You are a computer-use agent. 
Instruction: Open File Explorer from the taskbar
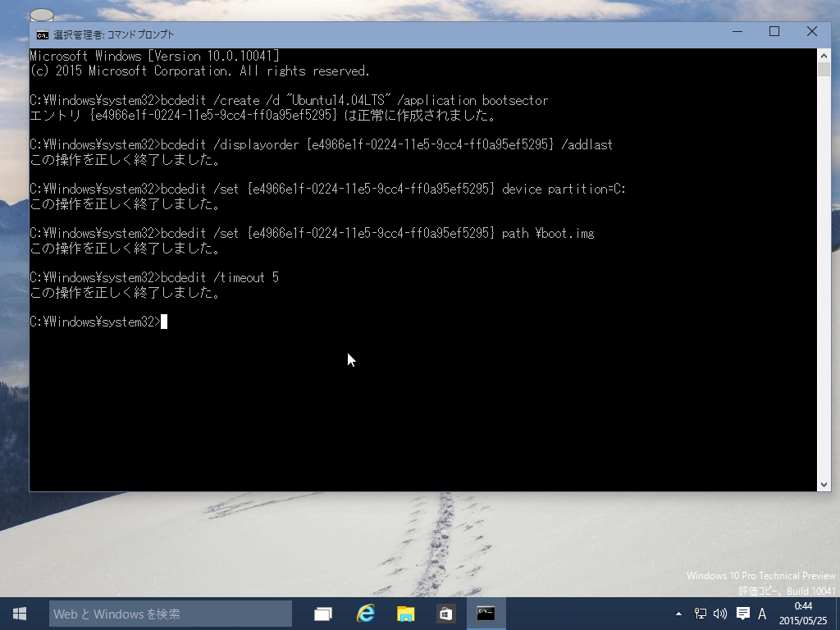(405, 614)
